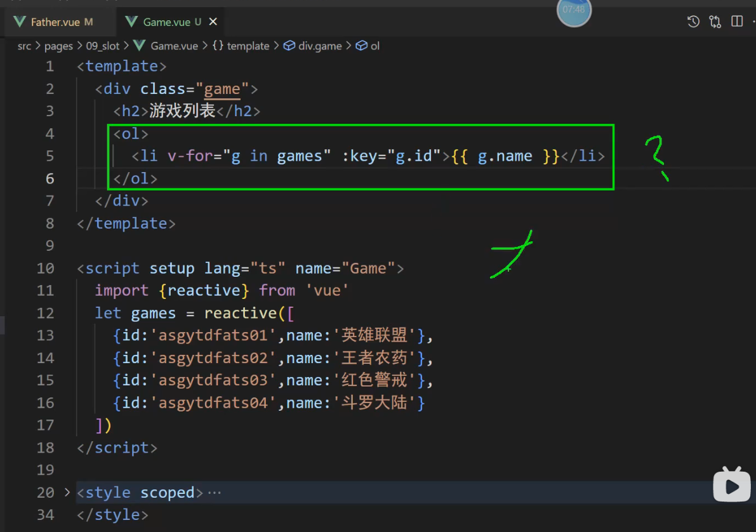
Task: Click the name string 王者农药
Action: [x=374, y=358]
